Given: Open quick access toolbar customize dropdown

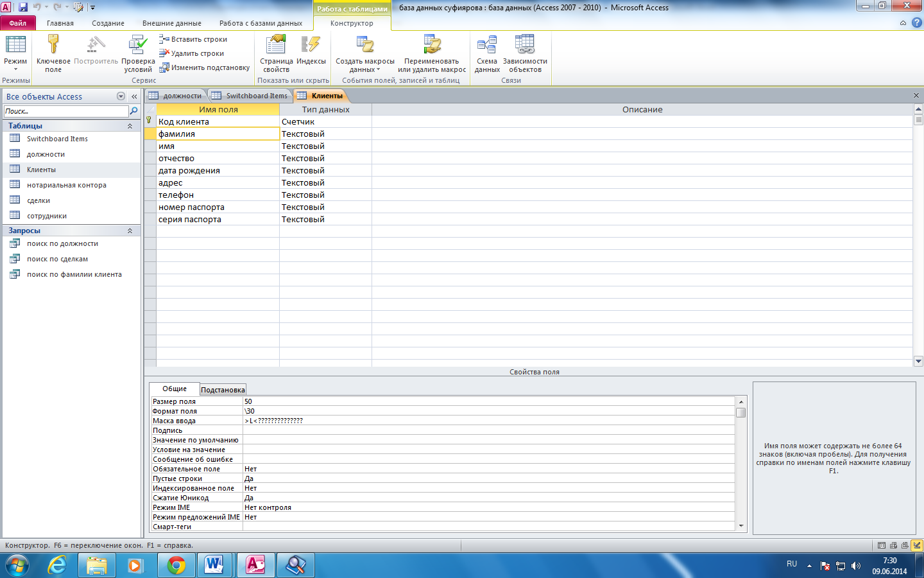Looking at the screenshot, I should [92, 8].
